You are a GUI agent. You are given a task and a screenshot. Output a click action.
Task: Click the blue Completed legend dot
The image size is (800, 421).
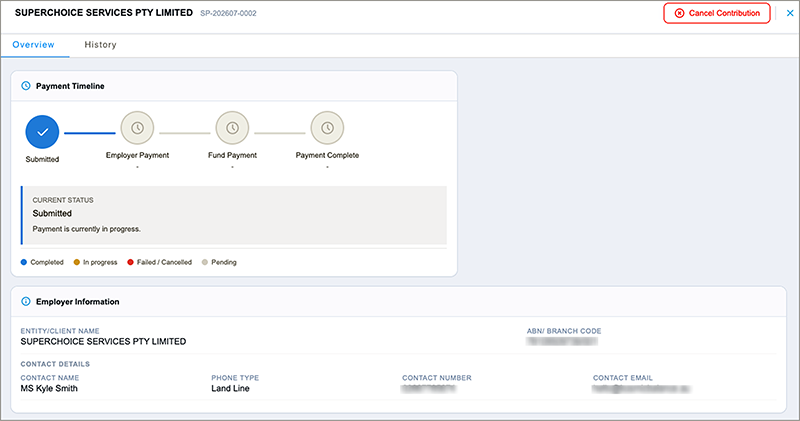click(23, 262)
